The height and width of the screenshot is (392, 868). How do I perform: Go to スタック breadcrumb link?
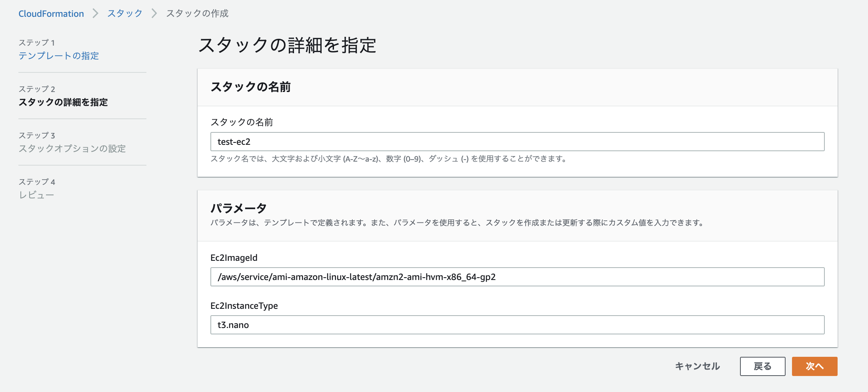click(125, 14)
